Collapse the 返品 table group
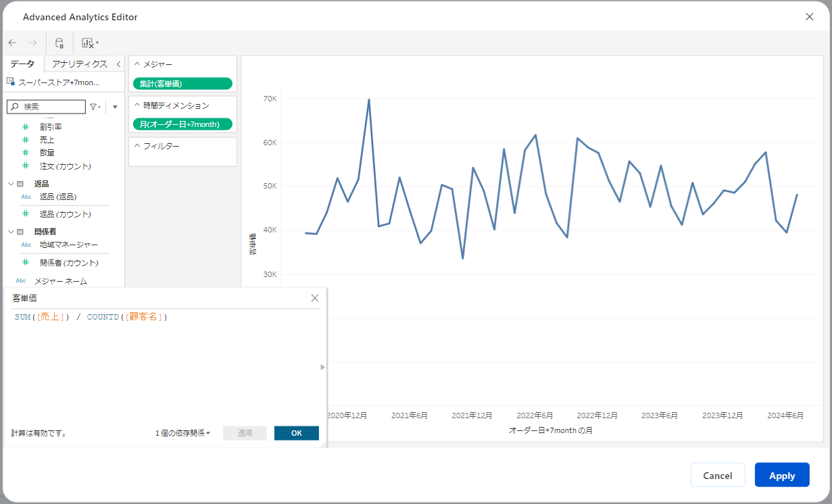The width and height of the screenshot is (832, 504). [x=11, y=184]
